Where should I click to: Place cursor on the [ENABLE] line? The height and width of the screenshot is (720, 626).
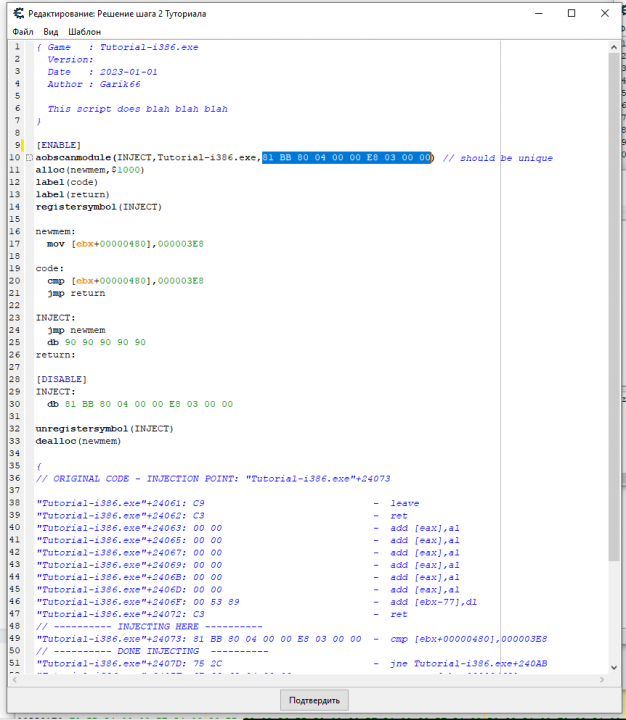pos(58,146)
